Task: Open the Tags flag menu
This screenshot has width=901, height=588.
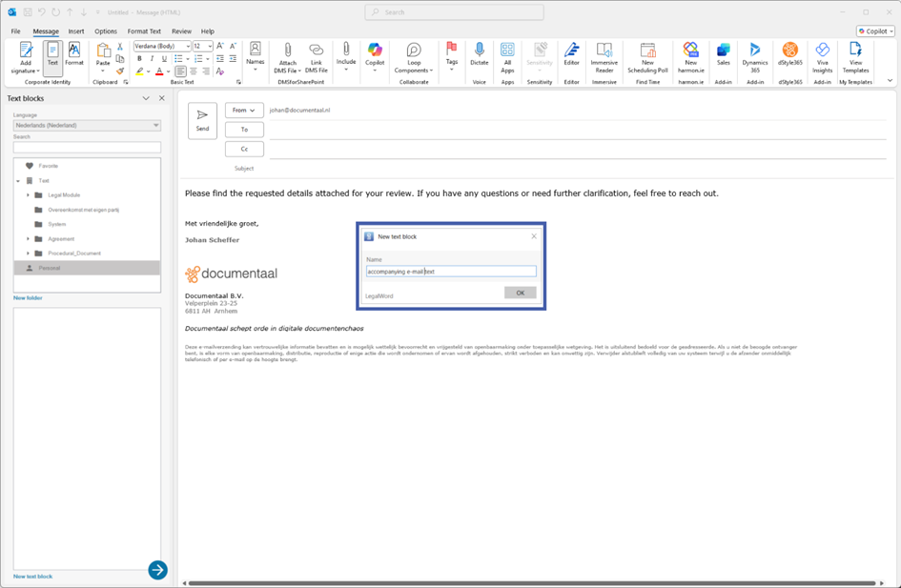Action: [x=452, y=57]
